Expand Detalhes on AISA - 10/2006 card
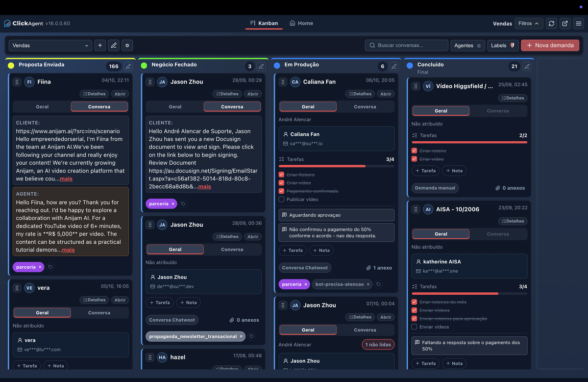This screenshot has width=588, height=382. click(x=513, y=221)
